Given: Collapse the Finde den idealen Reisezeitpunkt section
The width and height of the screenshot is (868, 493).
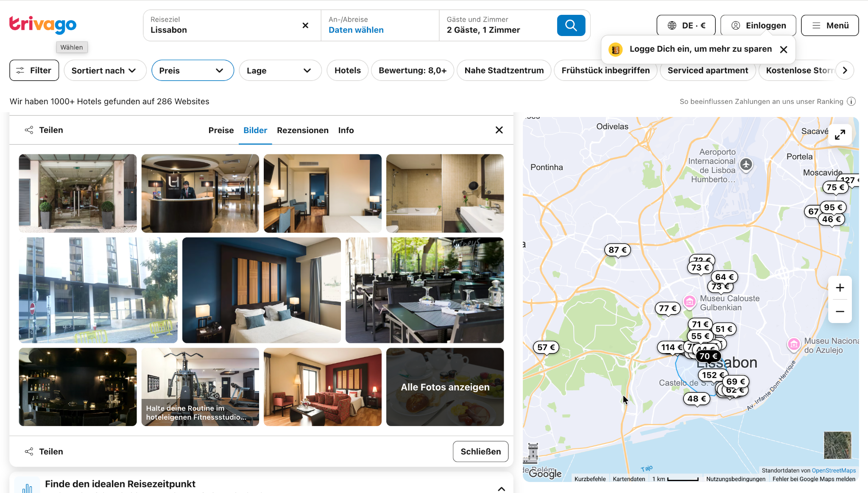Looking at the screenshot, I should pos(501,489).
